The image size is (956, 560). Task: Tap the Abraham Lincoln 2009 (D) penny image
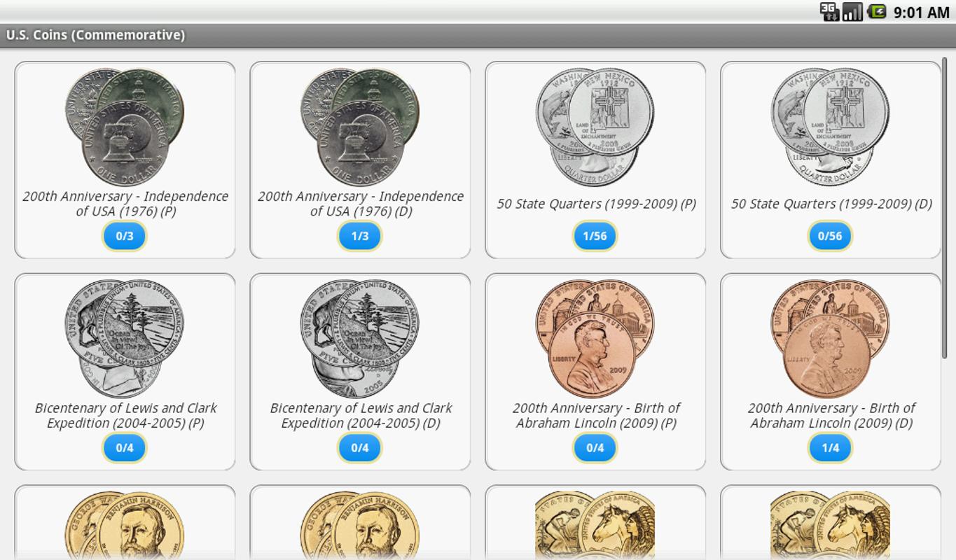pos(831,339)
